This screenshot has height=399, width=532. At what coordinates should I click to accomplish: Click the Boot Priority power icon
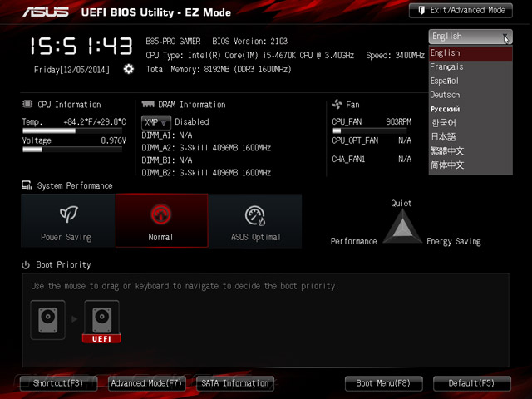(x=26, y=264)
